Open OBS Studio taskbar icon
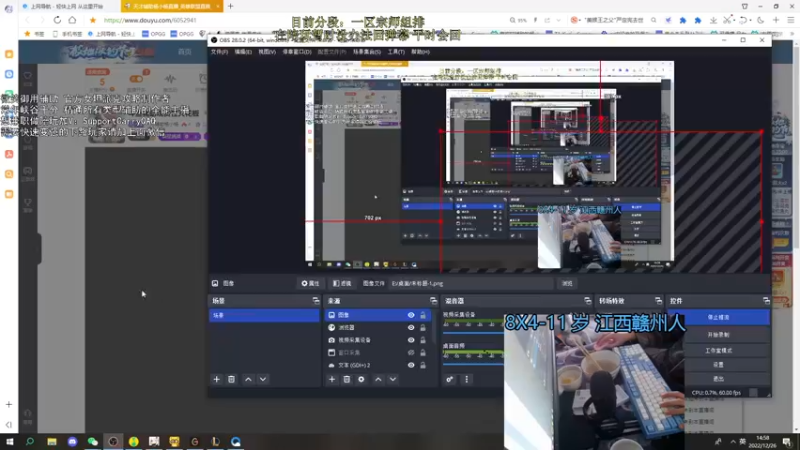Viewport: 800px width, 450px height. click(x=113, y=441)
